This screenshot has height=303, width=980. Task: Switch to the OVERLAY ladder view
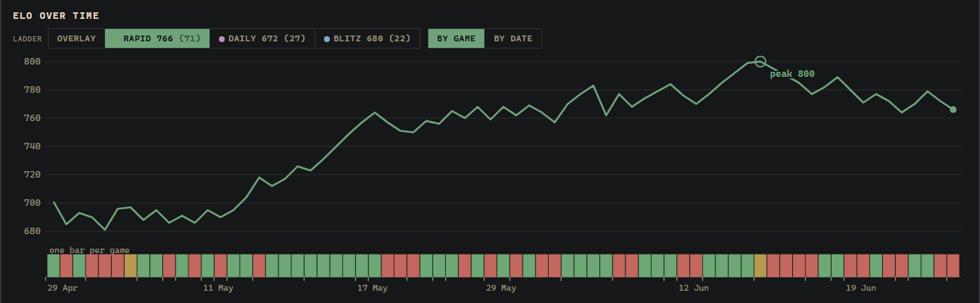(x=76, y=38)
